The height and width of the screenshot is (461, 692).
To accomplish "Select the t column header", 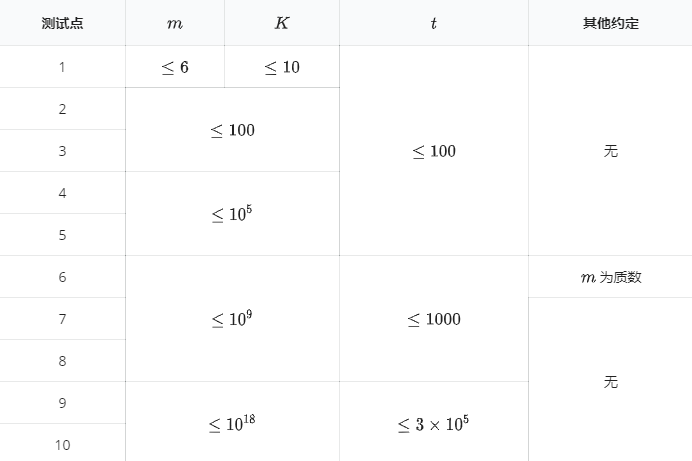I will pos(433,23).
